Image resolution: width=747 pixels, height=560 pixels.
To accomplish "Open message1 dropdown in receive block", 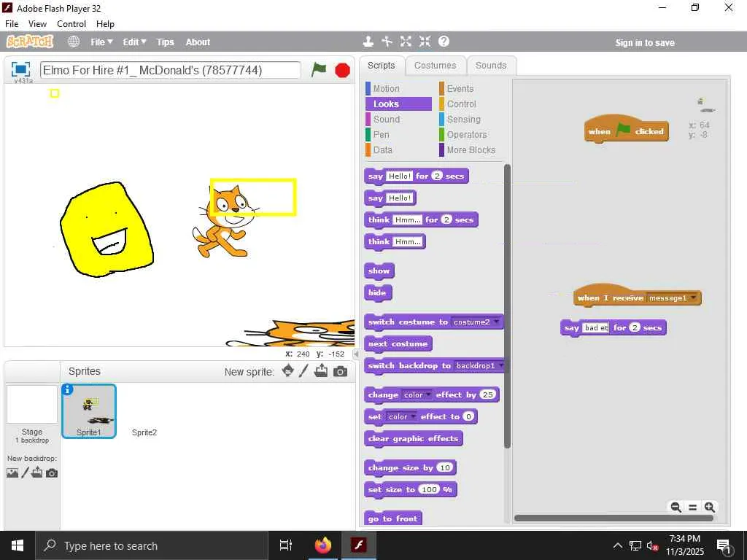I will coord(693,298).
